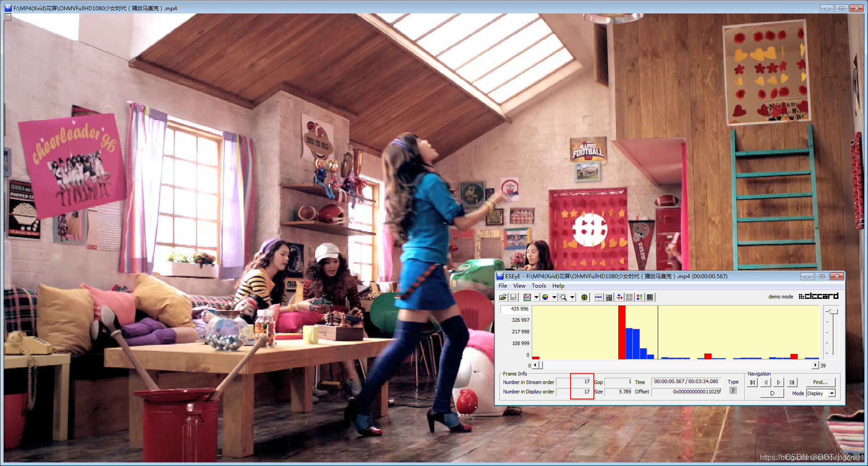Click the Number in Display order field
Viewport: 868px width, 466px height.
tap(573, 392)
